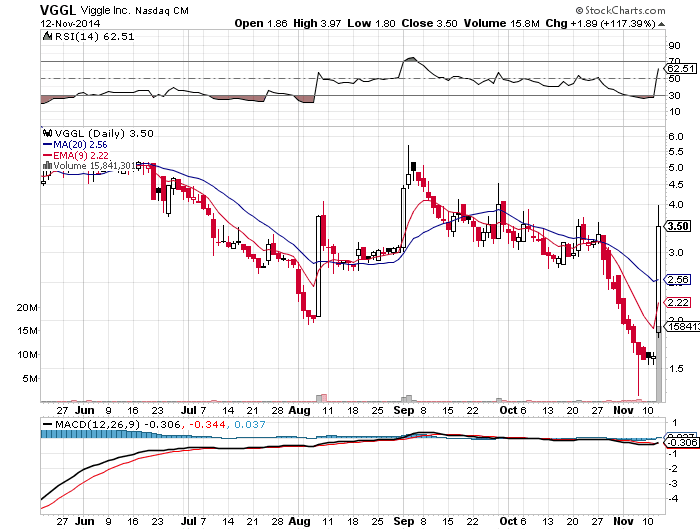The image size is (700, 530).
Task: Click the 20M volume axis label
Action: point(27,307)
